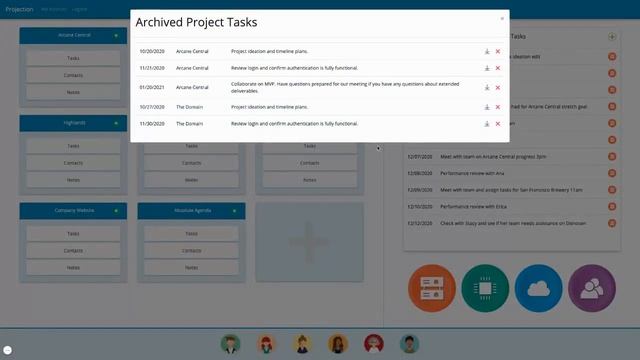Delete the 10/27/2020 The Domain archived task
Screen dimensions: 640x360
tap(498, 107)
